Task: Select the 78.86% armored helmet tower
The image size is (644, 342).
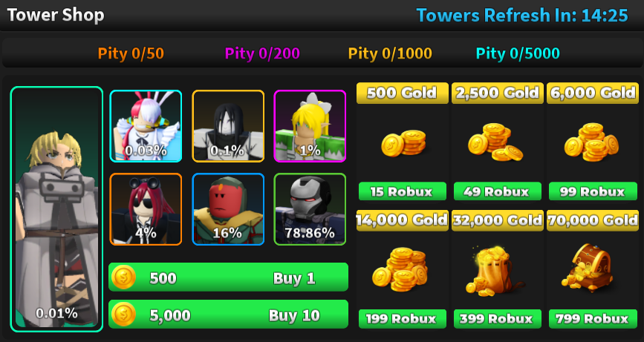Action: (310, 209)
